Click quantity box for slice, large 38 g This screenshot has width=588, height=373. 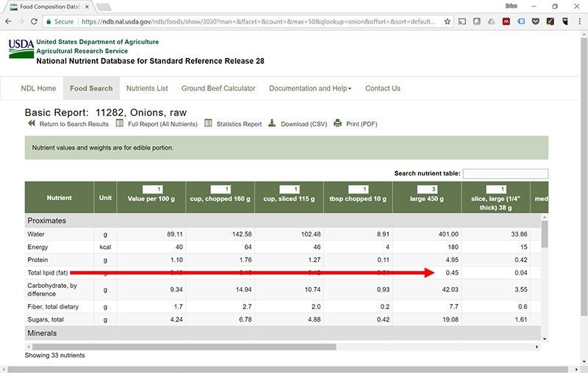pyautogui.click(x=496, y=189)
